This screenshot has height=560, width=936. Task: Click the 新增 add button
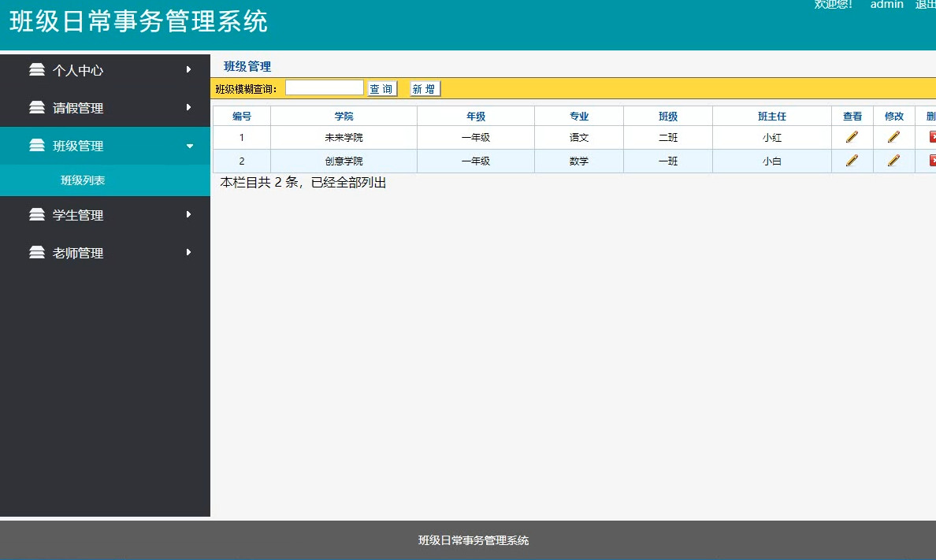[x=425, y=89]
